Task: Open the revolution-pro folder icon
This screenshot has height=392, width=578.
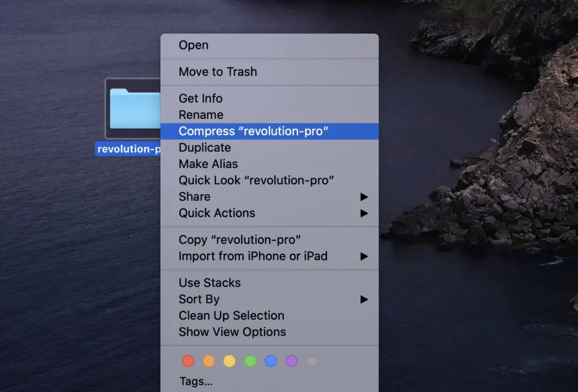Action: point(134,110)
